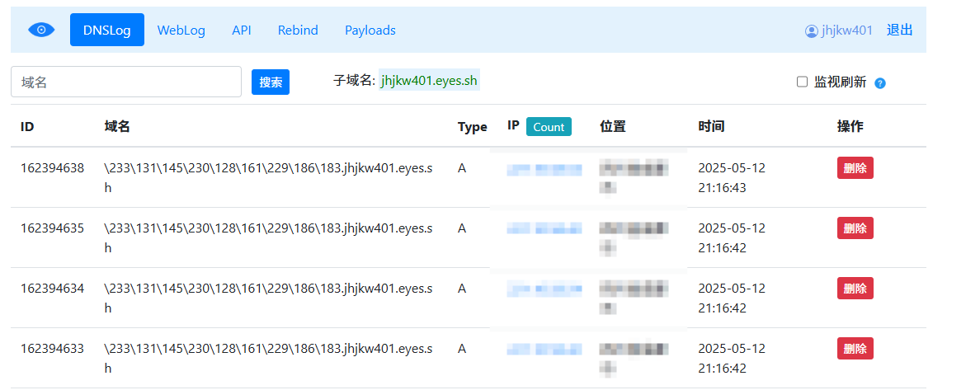Click ID cell 162394634

coord(53,288)
